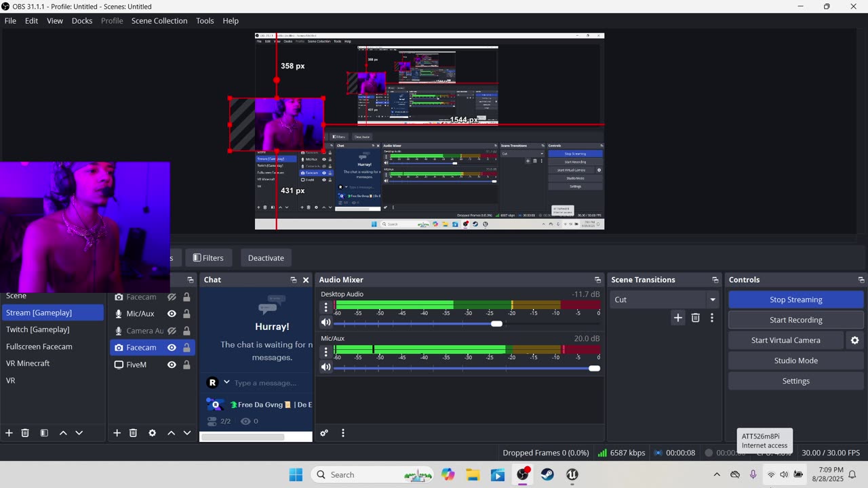
Task: Open scene filters icon in the Scenes toolbar
Action: [44, 433]
